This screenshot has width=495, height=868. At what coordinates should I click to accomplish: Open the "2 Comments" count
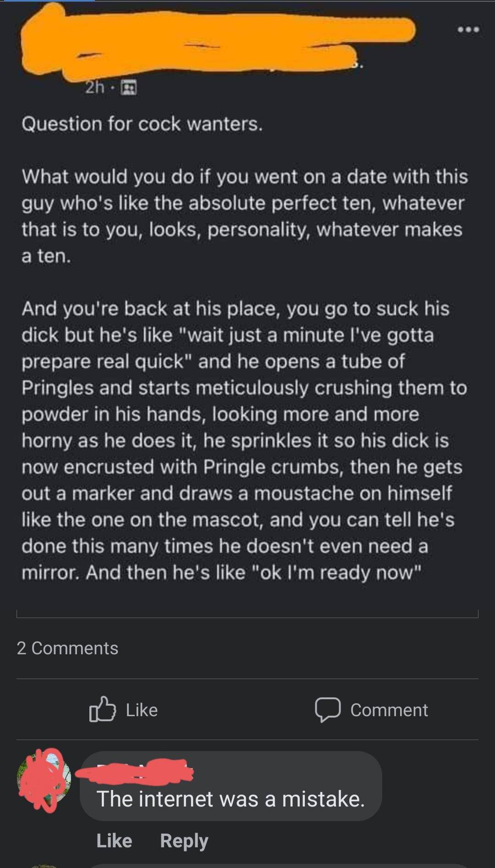[x=67, y=648]
